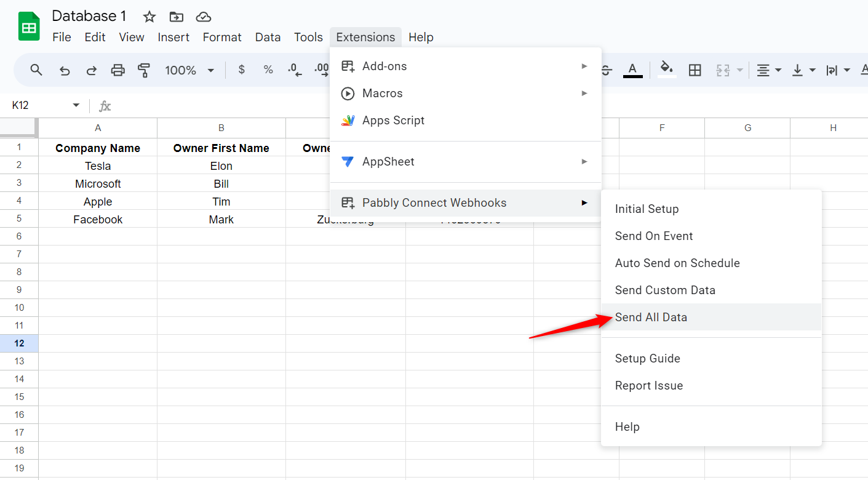Click the merge cells icon
The image size is (868, 480).
pyautogui.click(x=723, y=70)
